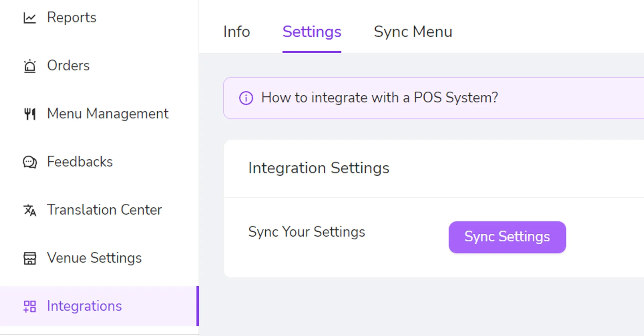
Task: Go to Reports in the sidebar
Action: (71, 17)
